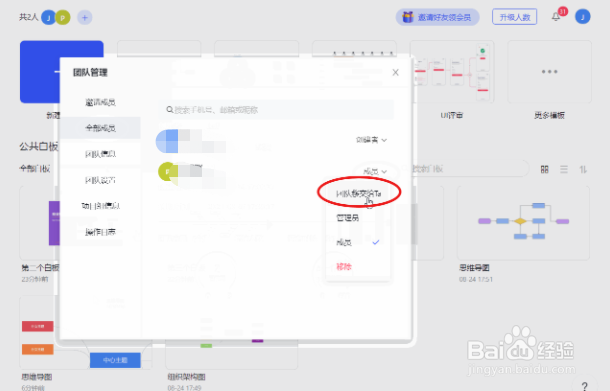The image size is (610, 391).
Task: Click the 全部白板 filter label
Action: pos(35,169)
